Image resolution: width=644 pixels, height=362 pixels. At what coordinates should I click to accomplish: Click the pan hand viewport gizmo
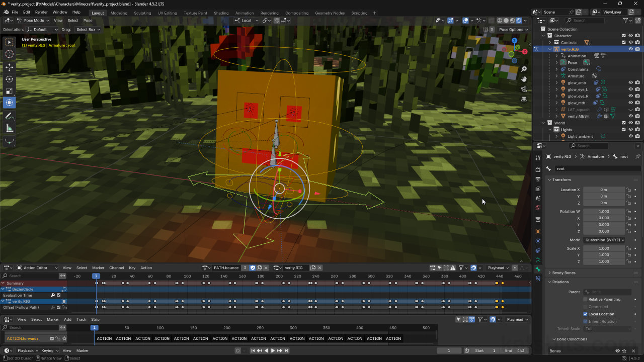524,79
